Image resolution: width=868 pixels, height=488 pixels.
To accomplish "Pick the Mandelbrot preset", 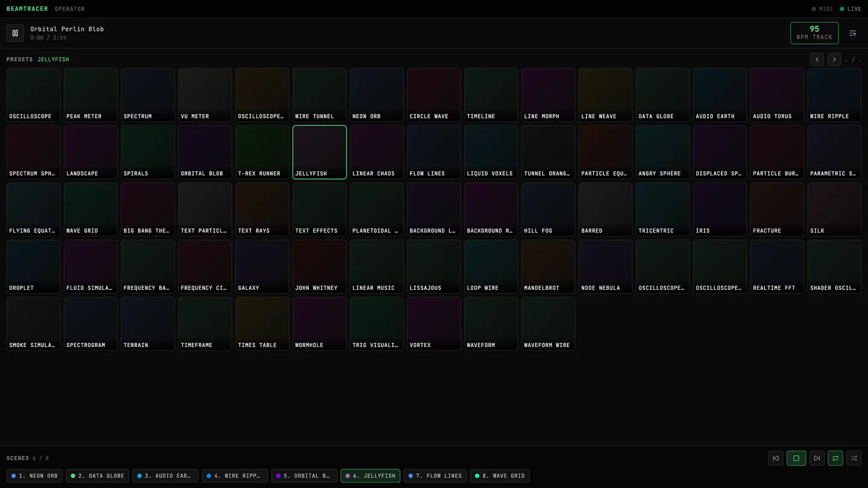I will coord(549,267).
